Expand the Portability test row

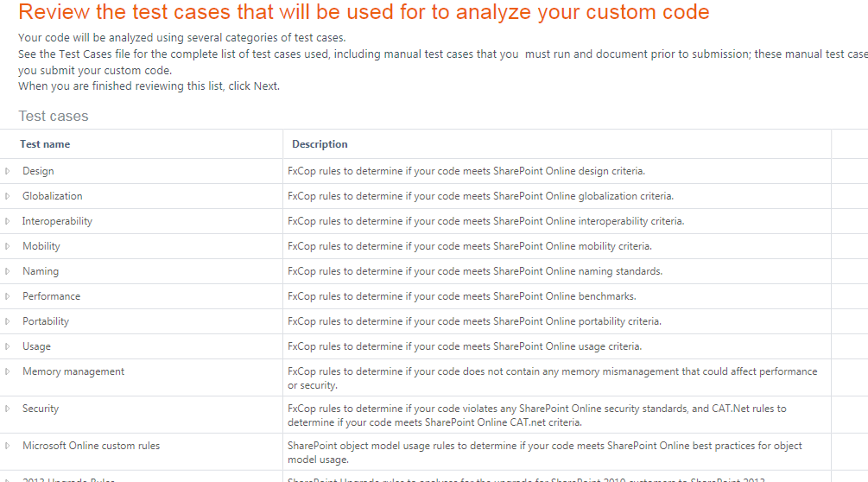click(x=8, y=321)
